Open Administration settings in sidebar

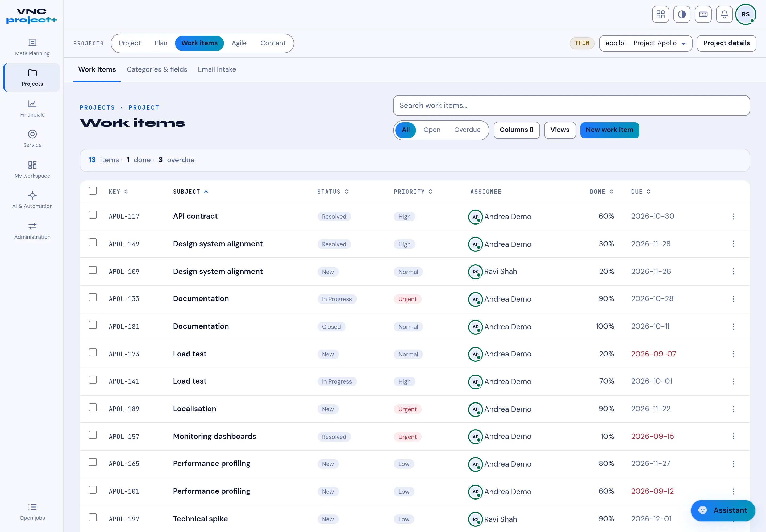coord(32,231)
